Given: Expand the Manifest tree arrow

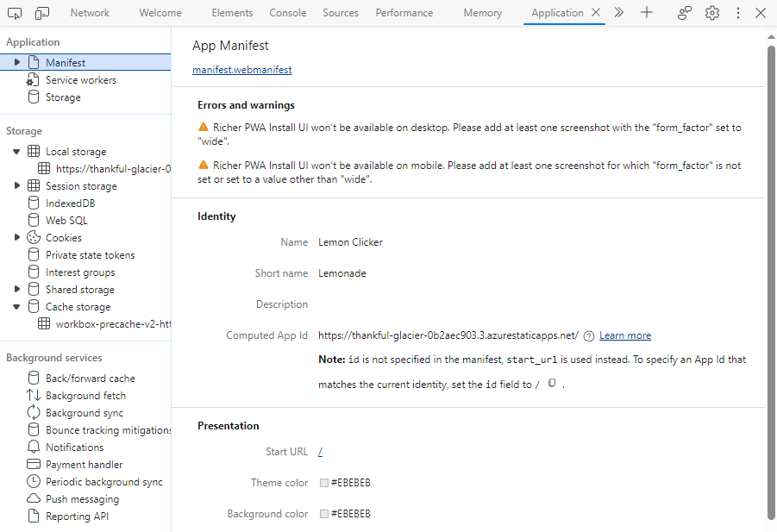Looking at the screenshot, I should tap(17, 62).
